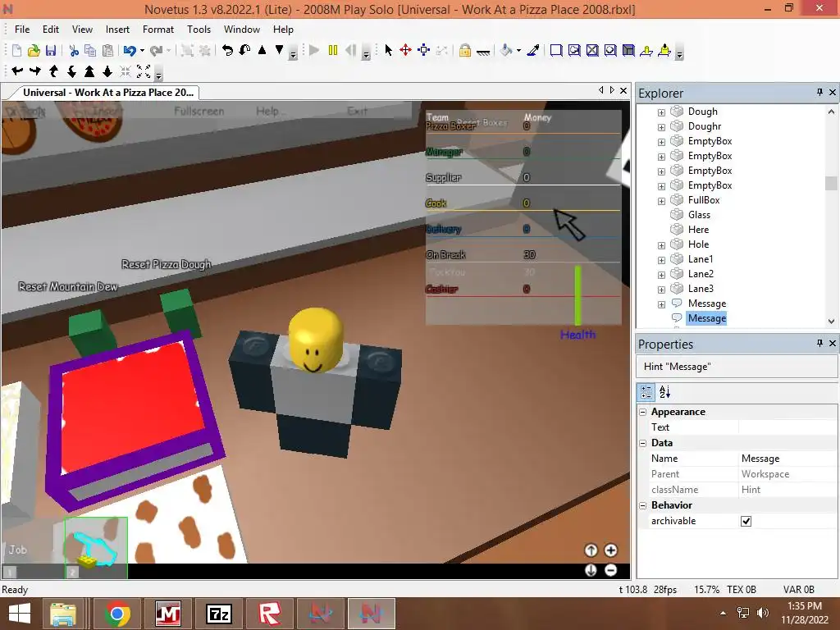Expand the Lane3 tree node

pos(661,290)
